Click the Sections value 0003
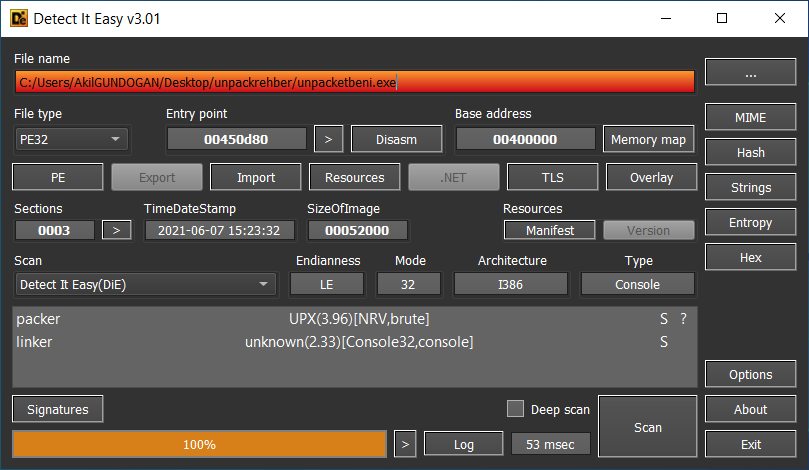Screen dimensions: 809x470 coord(54,230)
